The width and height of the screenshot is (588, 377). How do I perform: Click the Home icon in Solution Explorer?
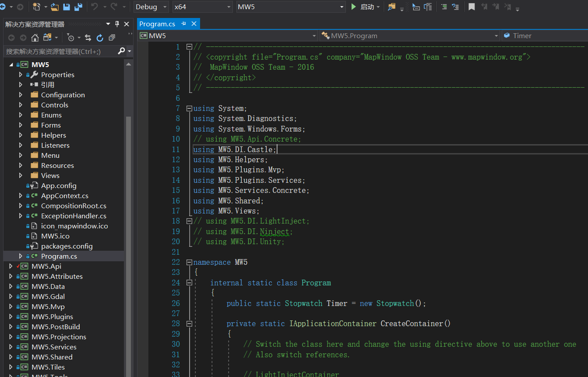pyautogui.click(x=35, y=38)
